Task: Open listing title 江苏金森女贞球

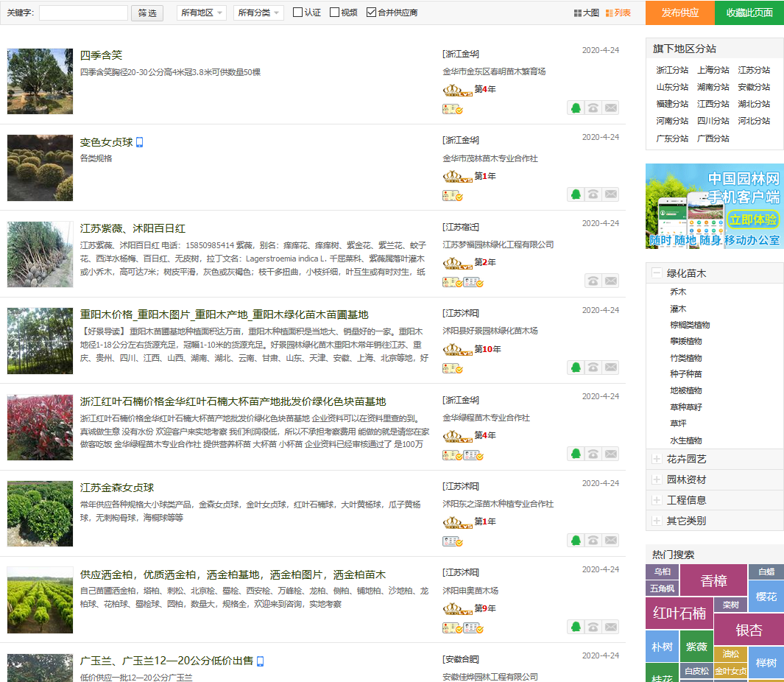Action: tap(117, 488)
